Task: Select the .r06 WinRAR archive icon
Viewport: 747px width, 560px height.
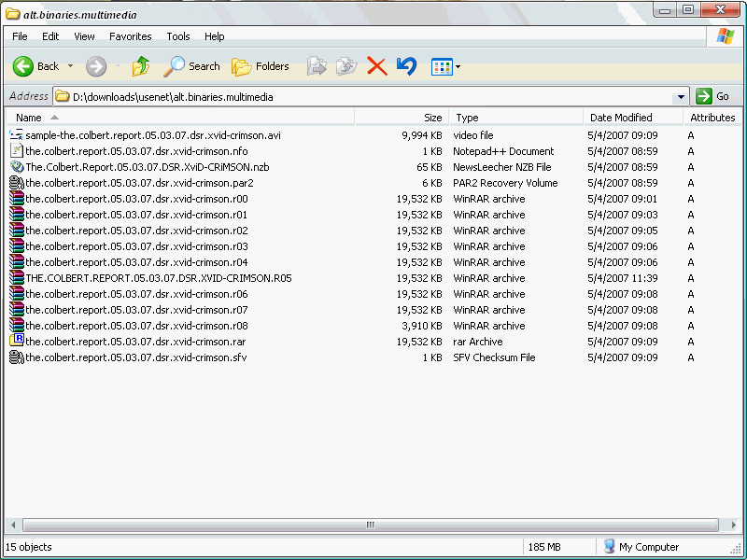Action: [17, 294]
